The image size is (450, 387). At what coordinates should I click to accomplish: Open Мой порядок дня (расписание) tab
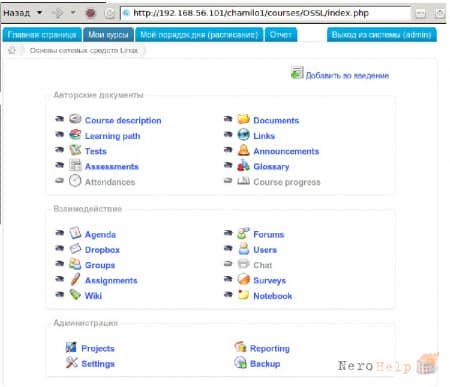point(199,35)
